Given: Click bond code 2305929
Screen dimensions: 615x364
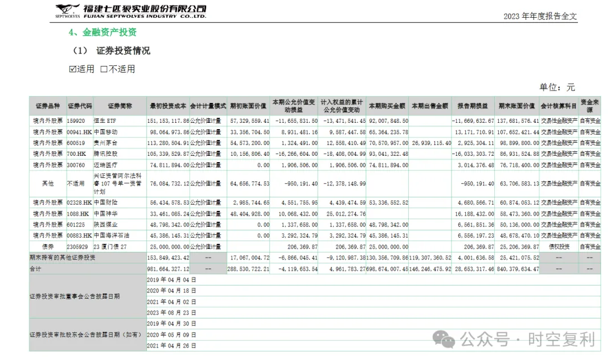Looking at the screenshot, I should [x=77, y=247].
